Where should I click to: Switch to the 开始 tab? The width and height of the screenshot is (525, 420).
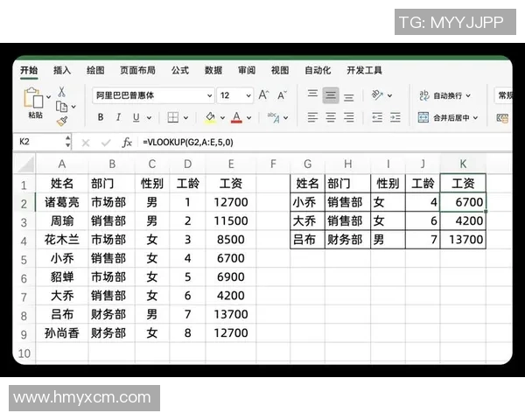[29, 70]
